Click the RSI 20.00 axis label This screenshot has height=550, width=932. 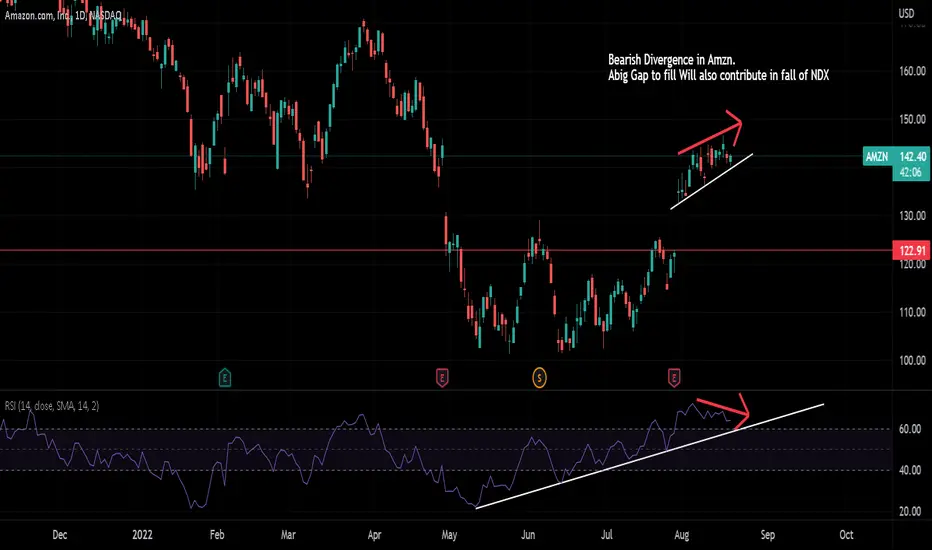[x=910, y=511]
